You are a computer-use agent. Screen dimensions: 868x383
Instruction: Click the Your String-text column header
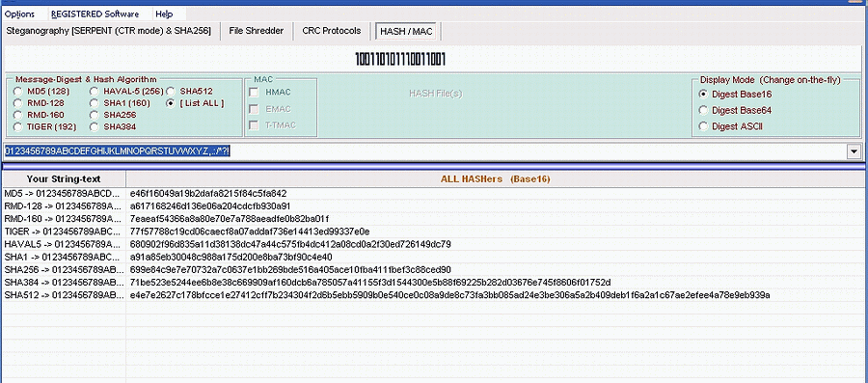(x=63, y=178)
